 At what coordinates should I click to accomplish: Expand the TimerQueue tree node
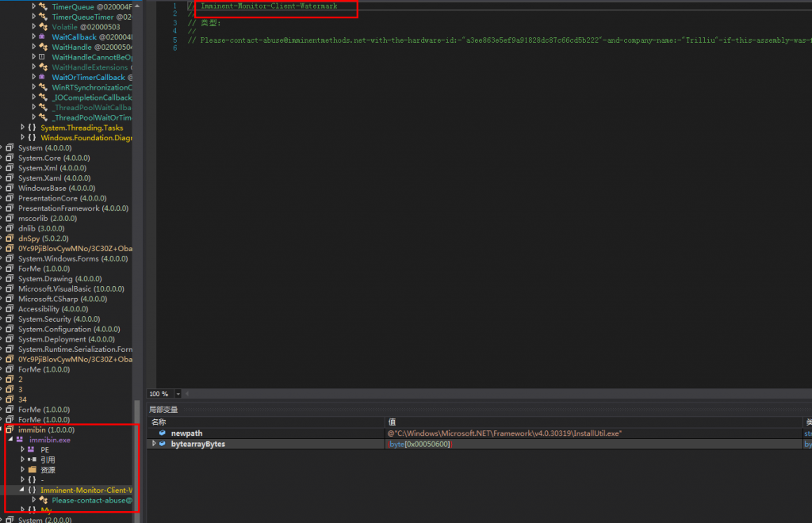[x=33, y=6]
